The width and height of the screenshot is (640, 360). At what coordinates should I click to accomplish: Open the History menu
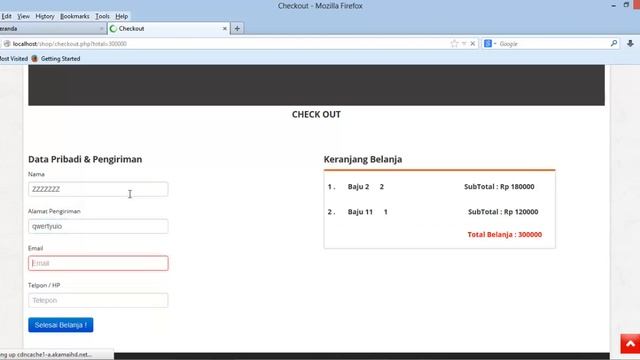pos(45,16)
